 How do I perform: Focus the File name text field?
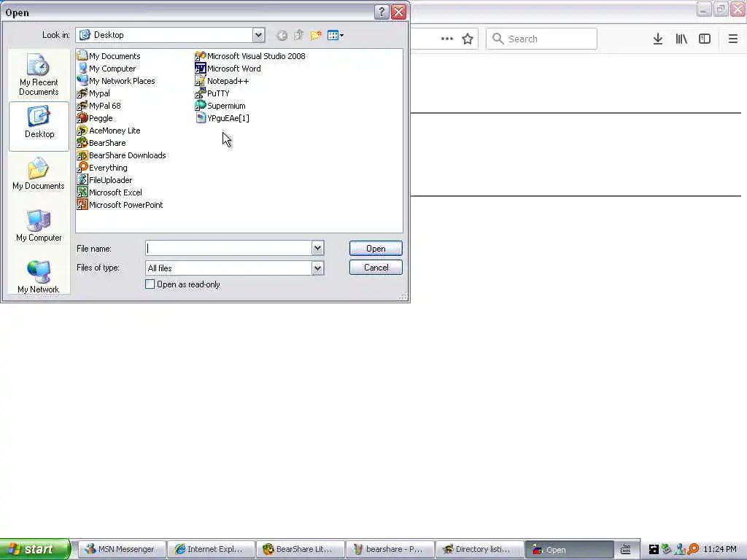(x=229, y=248)
